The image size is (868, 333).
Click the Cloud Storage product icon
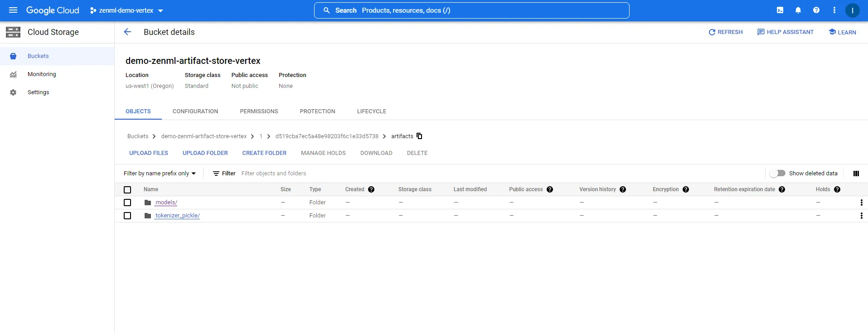[13, 32]
